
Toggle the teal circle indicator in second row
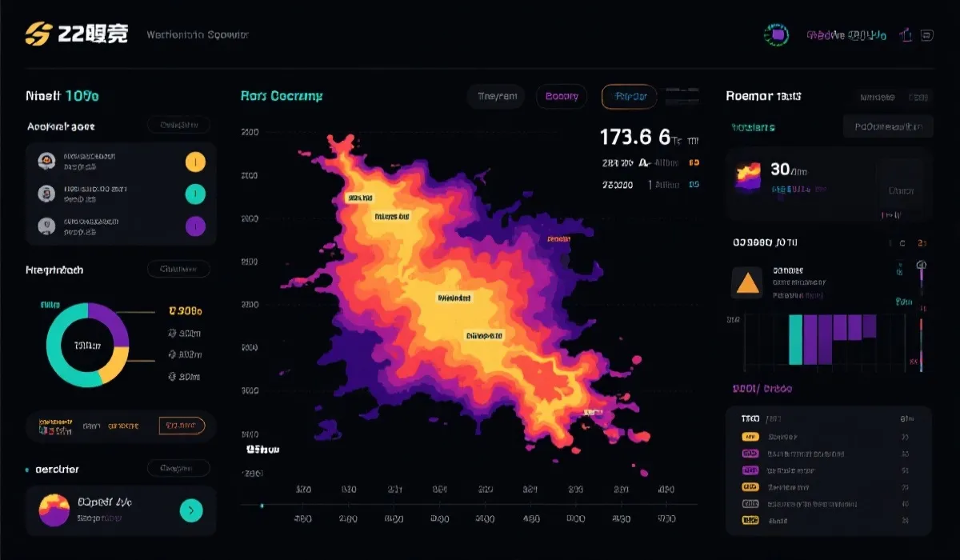click(195, 194)
